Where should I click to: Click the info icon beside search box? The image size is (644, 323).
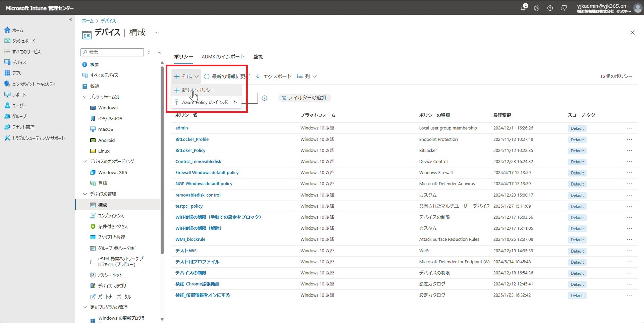tap(265, 98)
